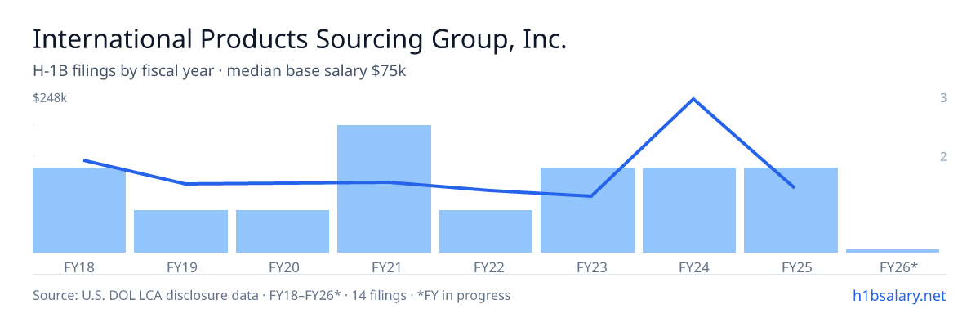Click the FY18 filings bar
This screenshot has width=980, height=327.
point(79,210)
